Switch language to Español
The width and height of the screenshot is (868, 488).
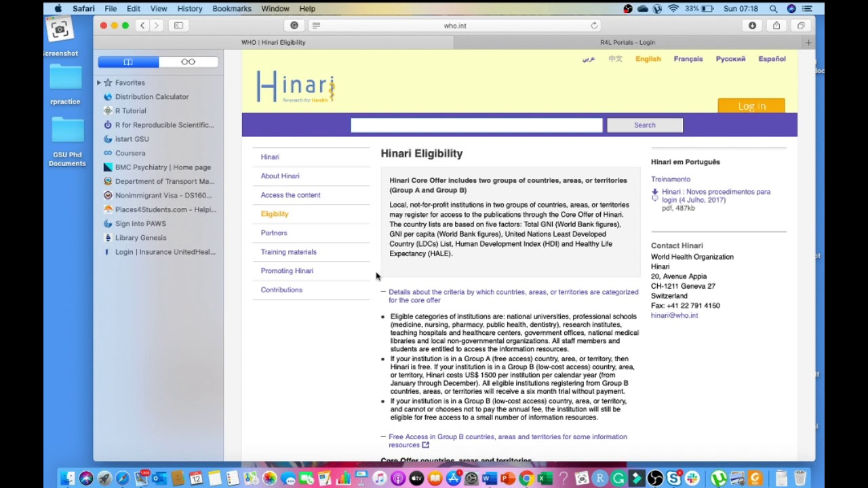coord(772,59)
